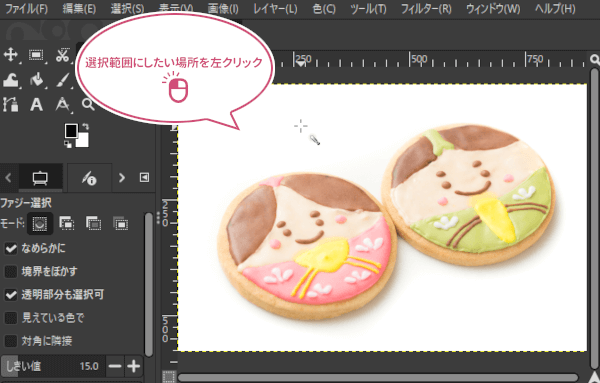This screenshot has width=600, height=383.
Task: Click the ファジー選択 tool options title
Action: tap(25, 203)
